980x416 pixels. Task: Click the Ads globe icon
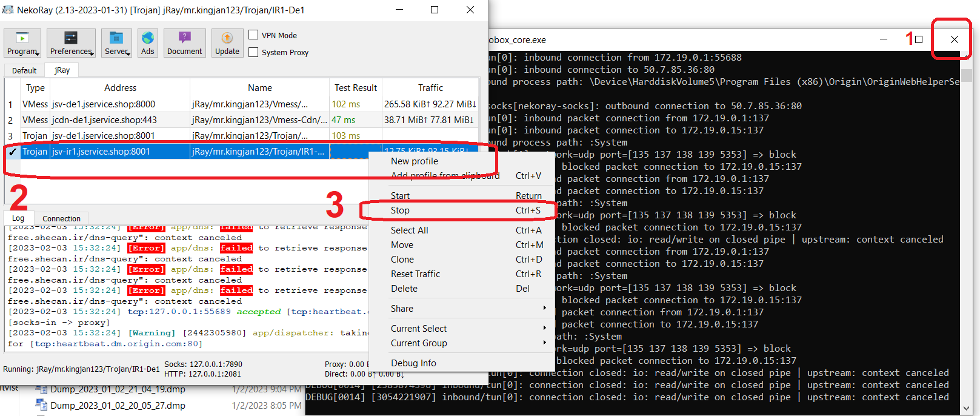tap(148, 38)
